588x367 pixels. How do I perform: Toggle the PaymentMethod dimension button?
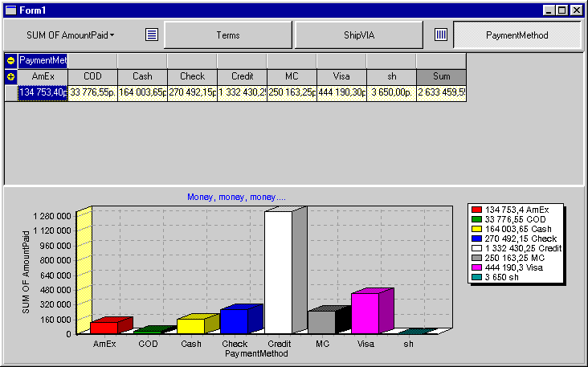pos(517,35)
